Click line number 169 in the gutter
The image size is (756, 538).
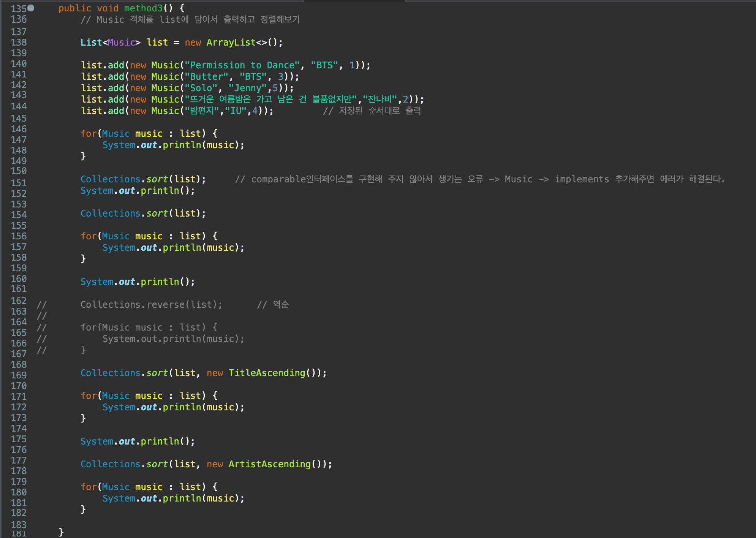(19, 375)
